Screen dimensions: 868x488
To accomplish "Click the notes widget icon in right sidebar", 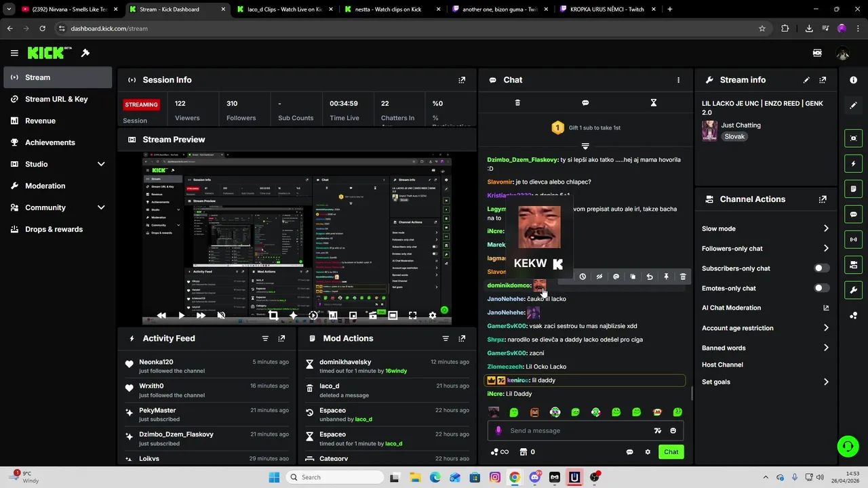I will (x=853, y=188).
